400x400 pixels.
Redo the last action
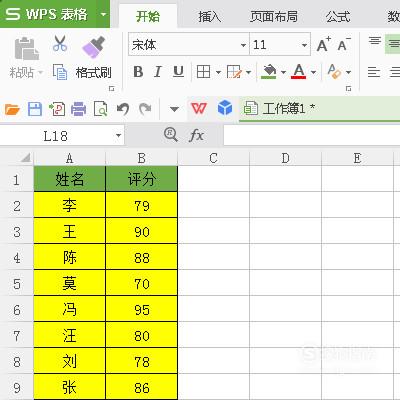pyautogui.click(x=145, y=109)
